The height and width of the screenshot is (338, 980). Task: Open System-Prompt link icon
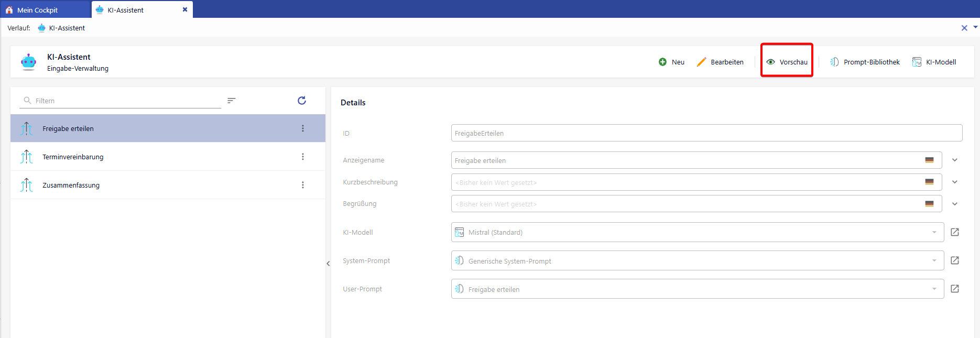tap(955, 260)
